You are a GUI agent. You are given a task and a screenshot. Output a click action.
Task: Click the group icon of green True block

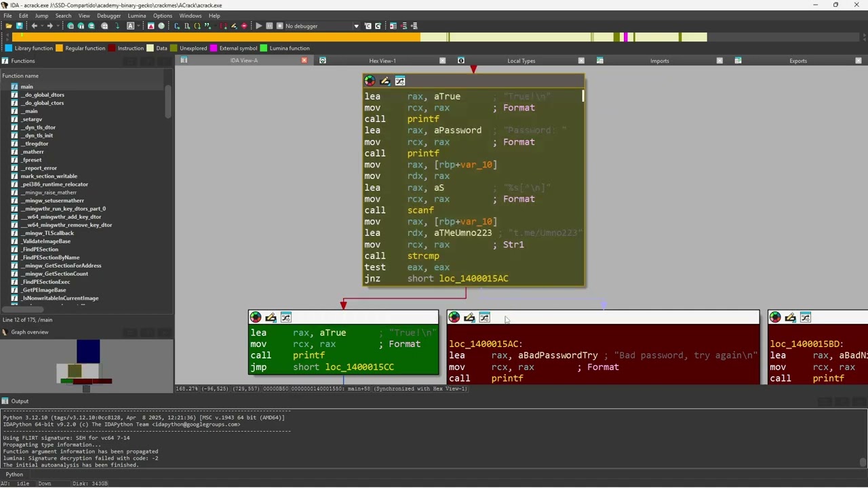click(x=286, y=317)
